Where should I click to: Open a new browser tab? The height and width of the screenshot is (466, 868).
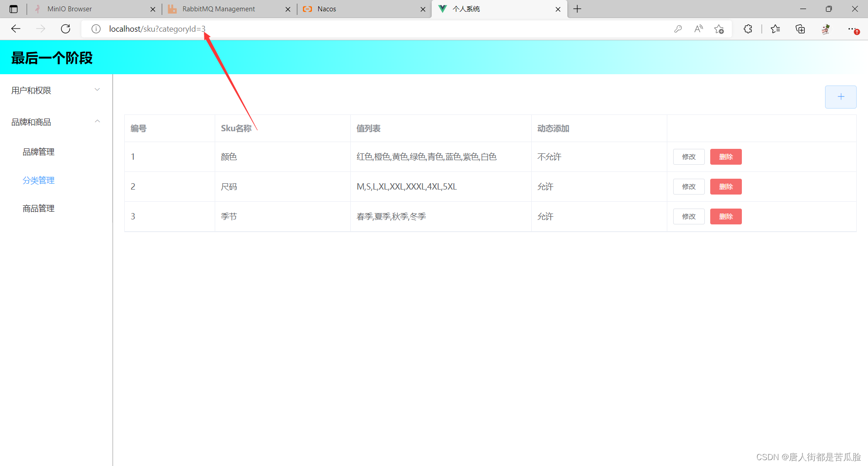pyautogui.click(x=577, y=9)
